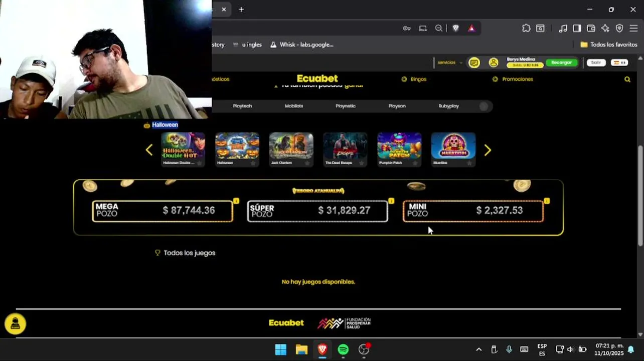Screen dimensions: 644x361
Task: Favorite The Dead Escape star
Action: pos(361,163)
